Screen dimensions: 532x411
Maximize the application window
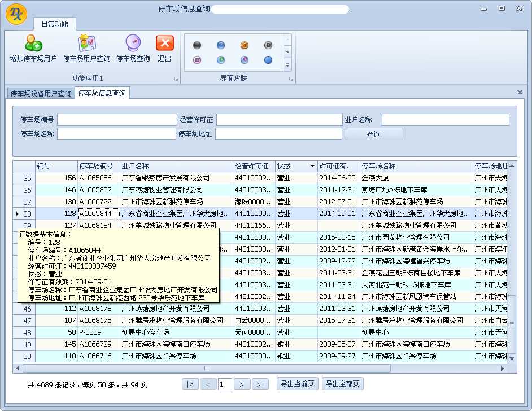[x=502, y=8]
